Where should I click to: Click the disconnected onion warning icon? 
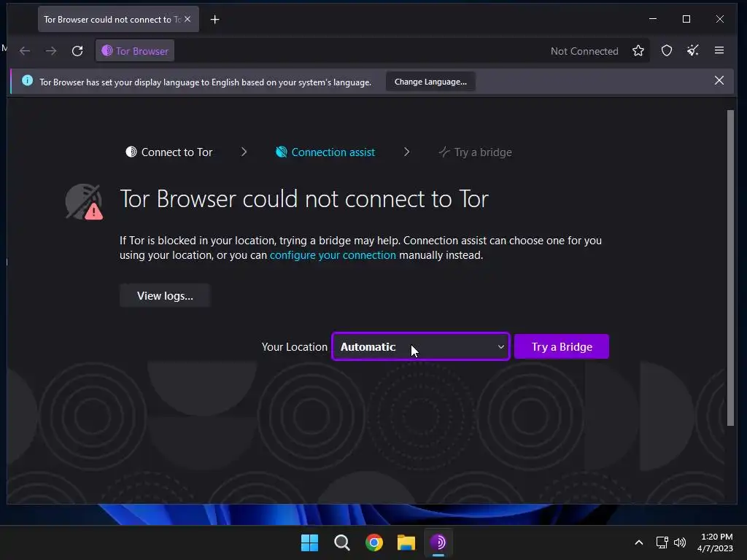coord(85,202)
